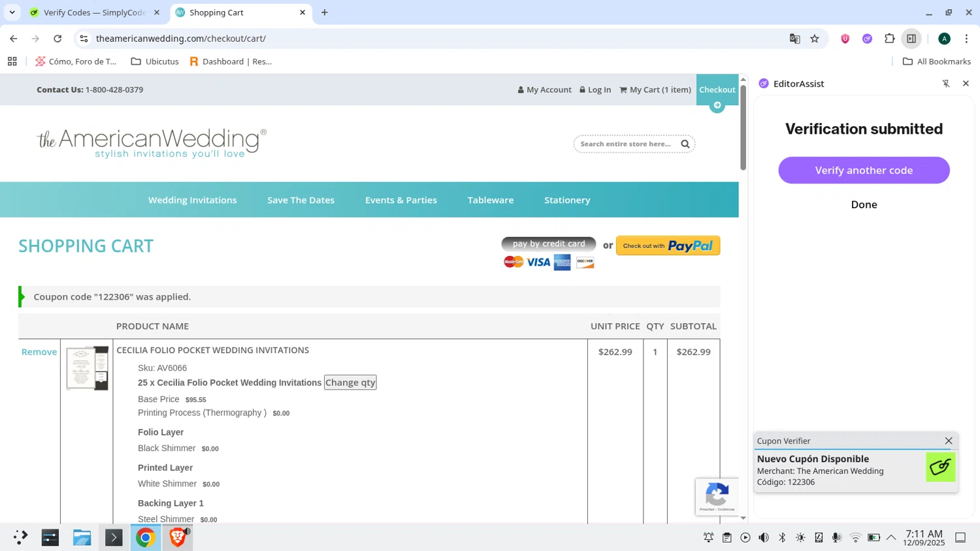Close the Shopping Cart tab
Viewport: 980px width, 551px height.
pyautogui.click(x=302, y=12)
